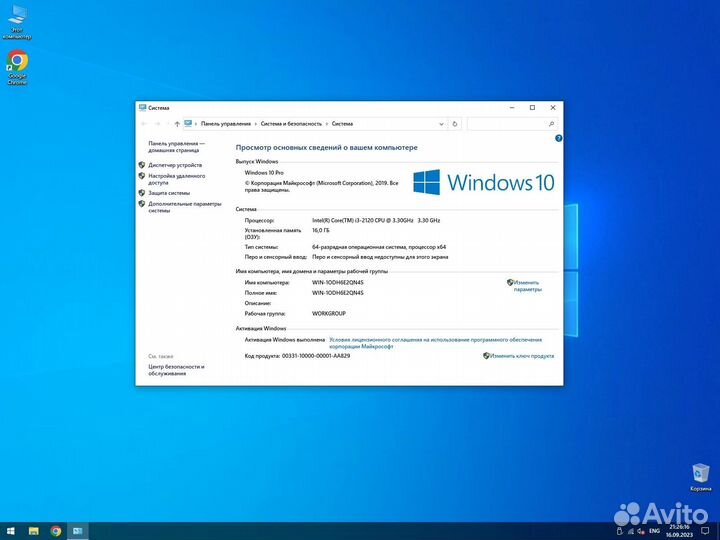Image resolution: width=720 pixels, height=540 pixels.
Task: Go forward using the forward arrow
Action: [158, 124]
